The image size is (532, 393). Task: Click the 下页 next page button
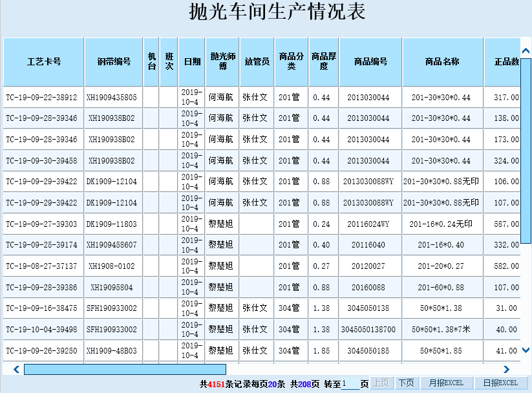click(406, 383)
